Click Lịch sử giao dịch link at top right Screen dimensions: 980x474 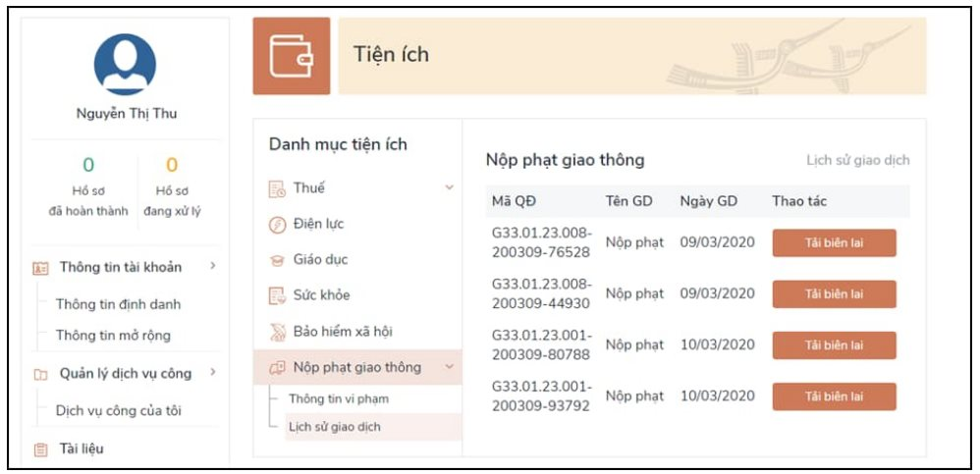tap(857, 160)
